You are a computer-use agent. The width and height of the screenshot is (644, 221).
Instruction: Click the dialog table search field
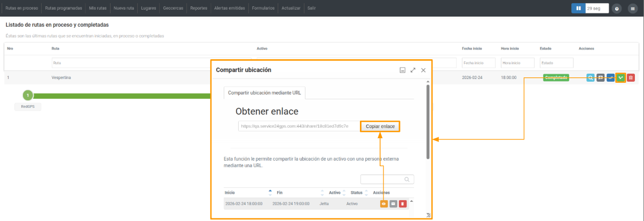[387, 180]
